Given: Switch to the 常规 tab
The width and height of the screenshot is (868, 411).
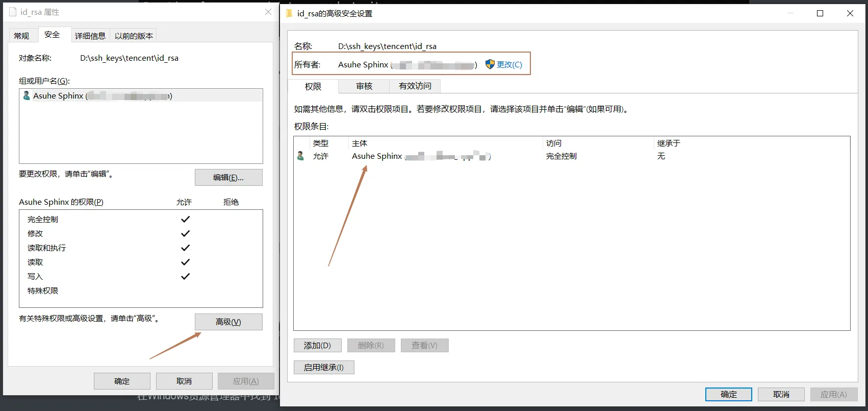Looking at the screenshot, I should [22, 36].
